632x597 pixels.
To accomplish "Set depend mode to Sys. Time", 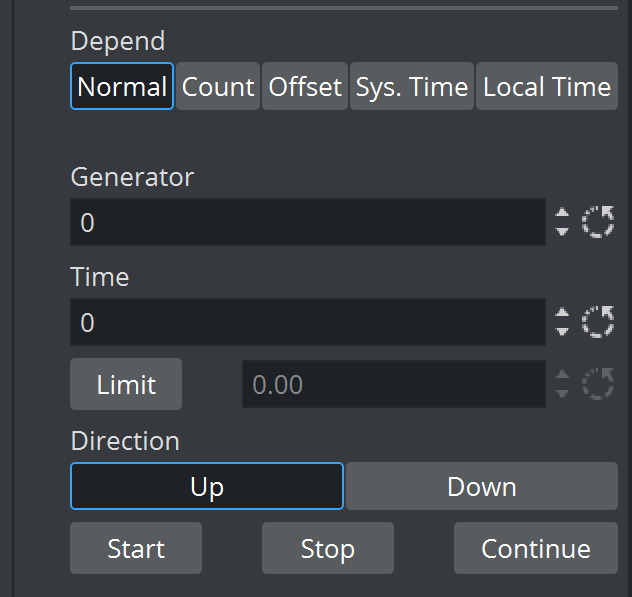I will (412, 87).
